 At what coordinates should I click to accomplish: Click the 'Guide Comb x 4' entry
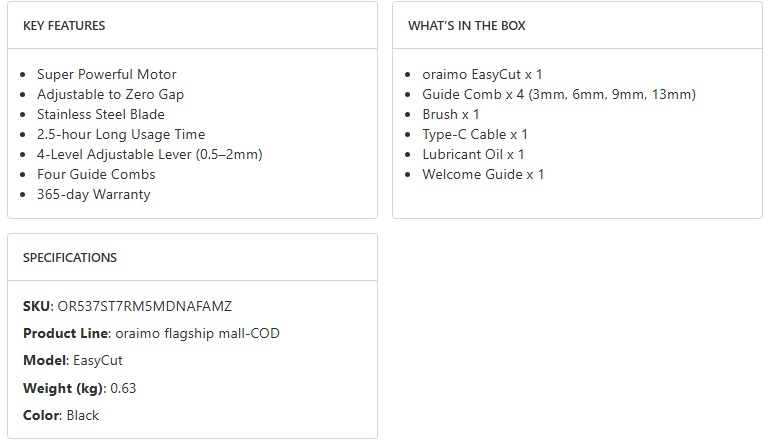pos(558,94)
